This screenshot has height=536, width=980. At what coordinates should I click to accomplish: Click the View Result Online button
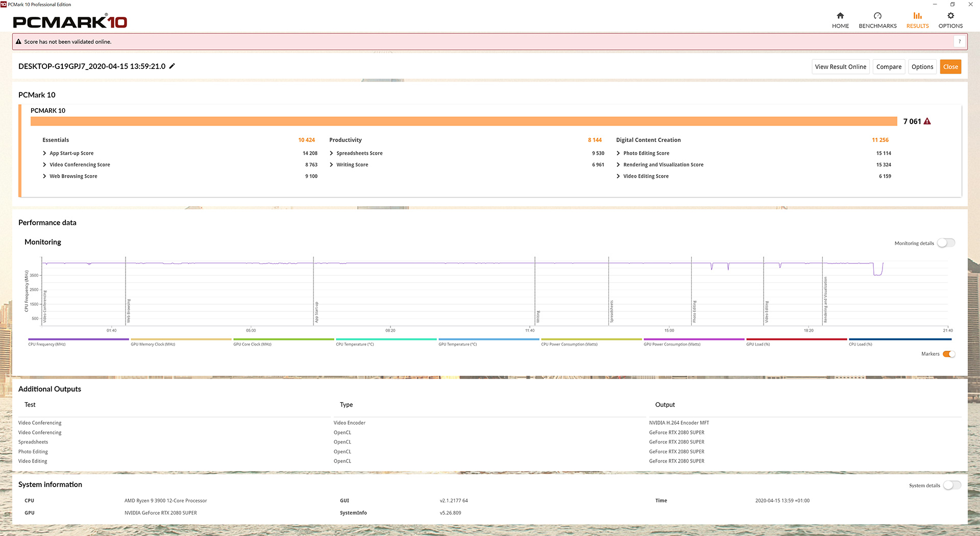pos(840,67)
